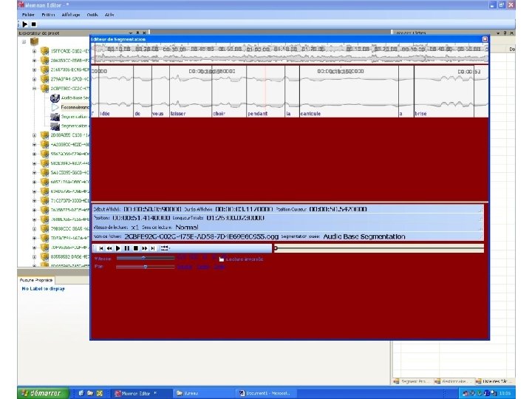Pin the right-side task list panel

pyautogui.click(x=505, y=33)
